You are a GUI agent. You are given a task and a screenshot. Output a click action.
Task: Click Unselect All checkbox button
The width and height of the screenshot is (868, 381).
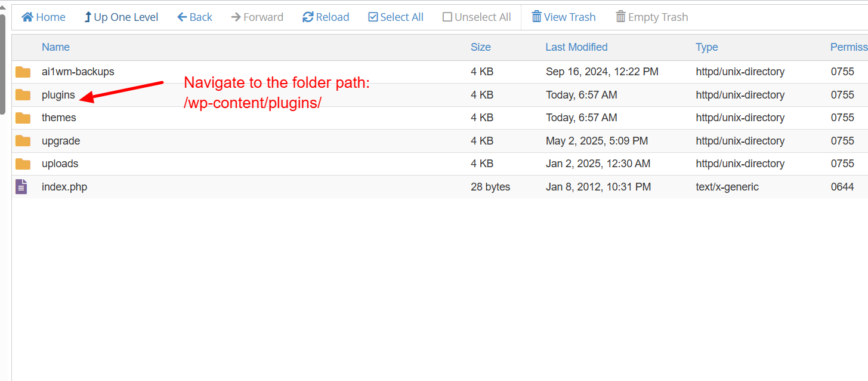click(477, 17)
